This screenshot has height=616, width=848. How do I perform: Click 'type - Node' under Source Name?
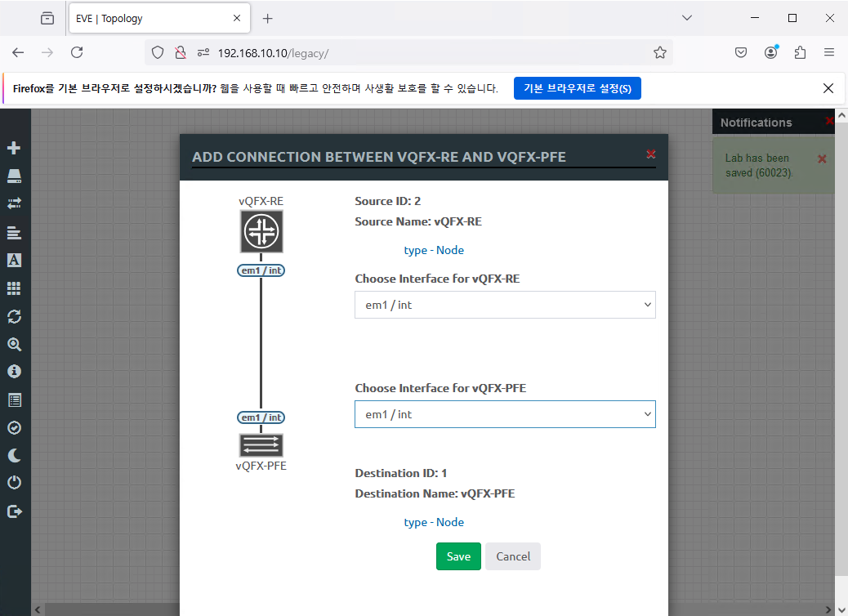click(x=434, y=250)
